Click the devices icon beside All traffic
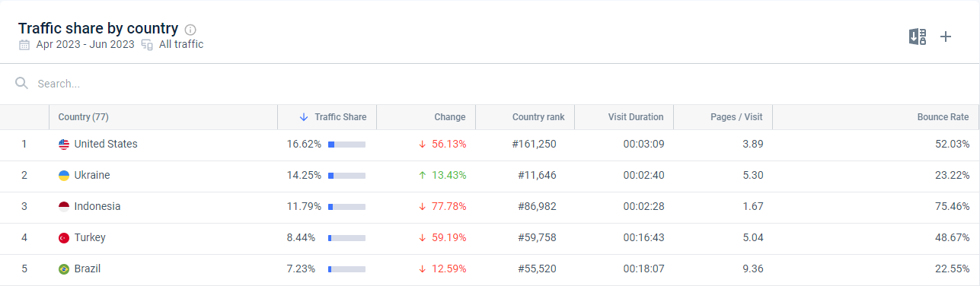980x286 pixels. coord(147,45)
